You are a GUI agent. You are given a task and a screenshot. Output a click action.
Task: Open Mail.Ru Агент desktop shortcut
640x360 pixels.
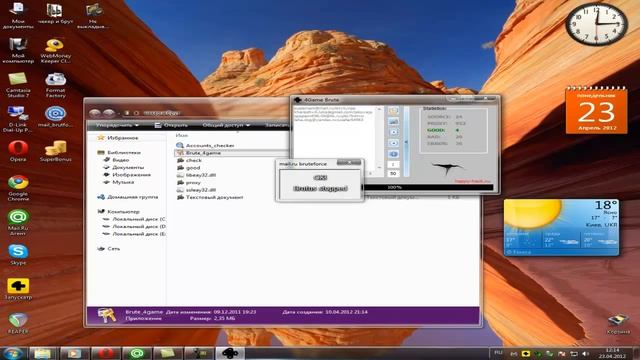tap(18, 222)
